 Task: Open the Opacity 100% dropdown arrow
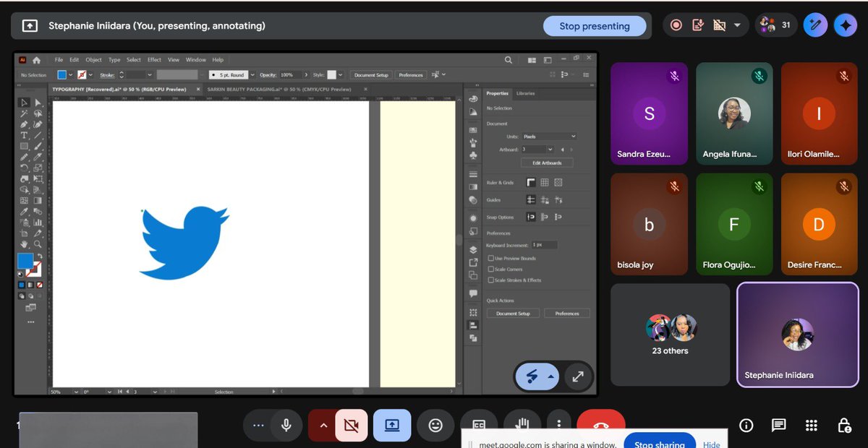(x=307, y=74)
